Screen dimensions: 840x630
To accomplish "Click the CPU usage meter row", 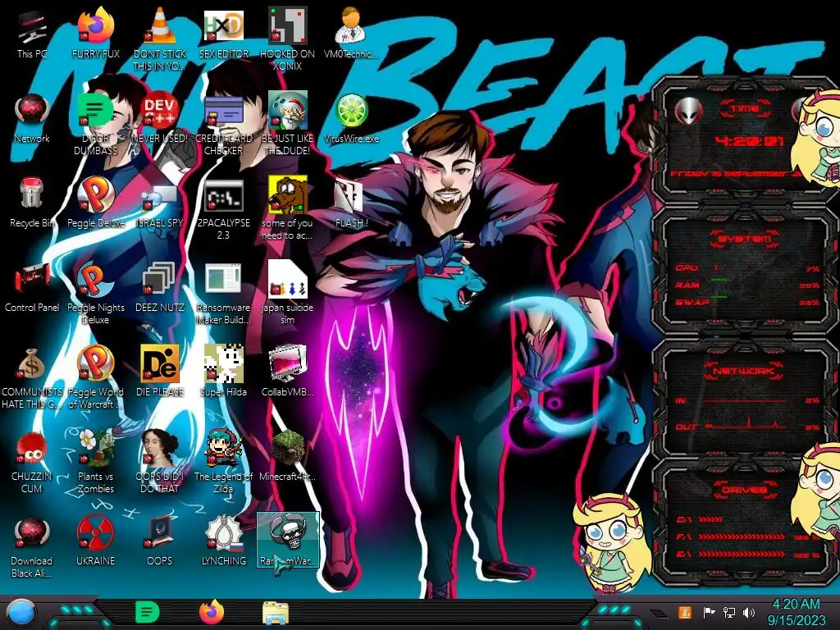I will (747, 268).
